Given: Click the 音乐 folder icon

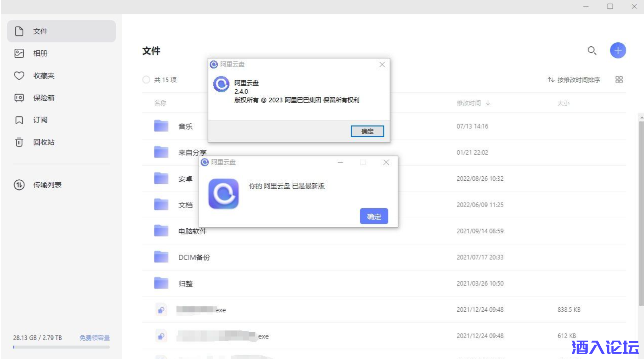Looking at the screenshot, I should [161, 126].
